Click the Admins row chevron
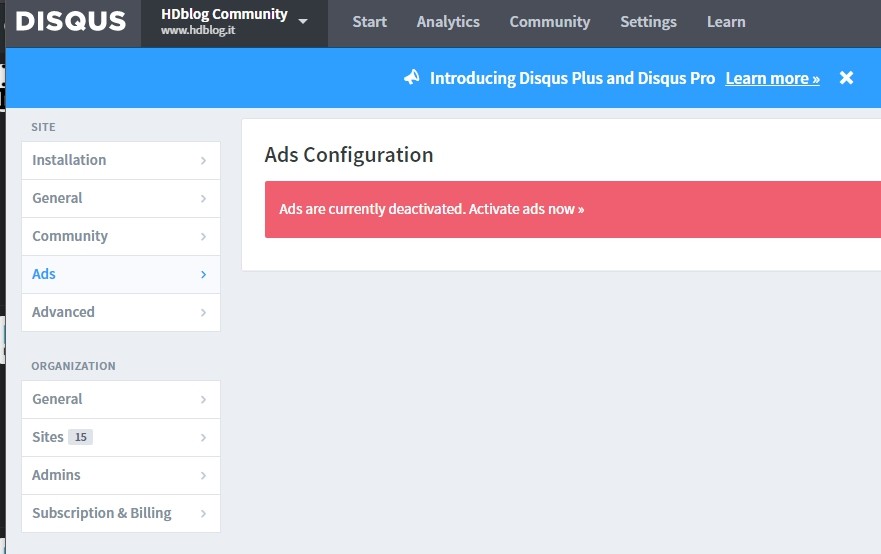Screen dimensions: 881x554 (x=203, y=475)
